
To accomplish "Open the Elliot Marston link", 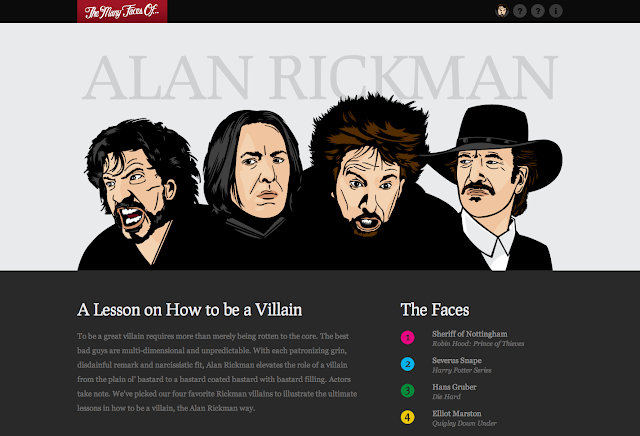I will click(457, 414).
